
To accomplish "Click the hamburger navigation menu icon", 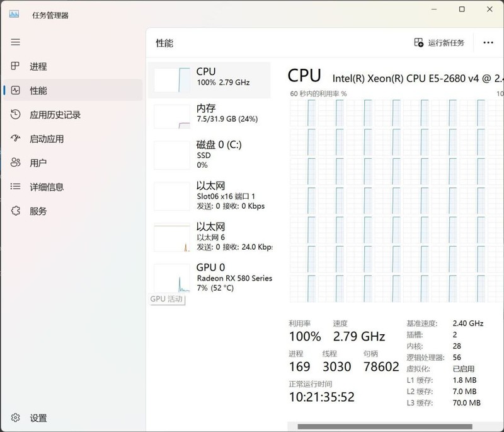I will pos(16,42).
